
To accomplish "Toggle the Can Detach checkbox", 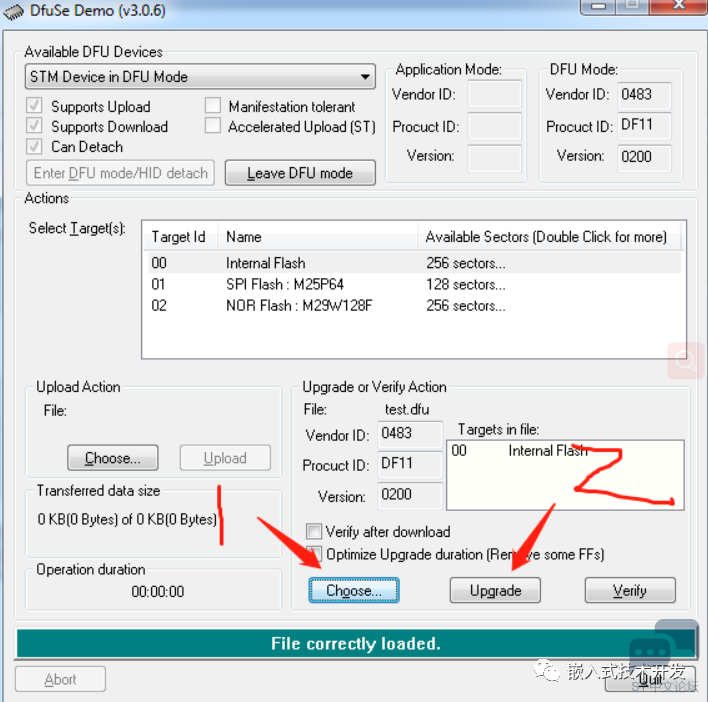I will [x=34, y=146].
